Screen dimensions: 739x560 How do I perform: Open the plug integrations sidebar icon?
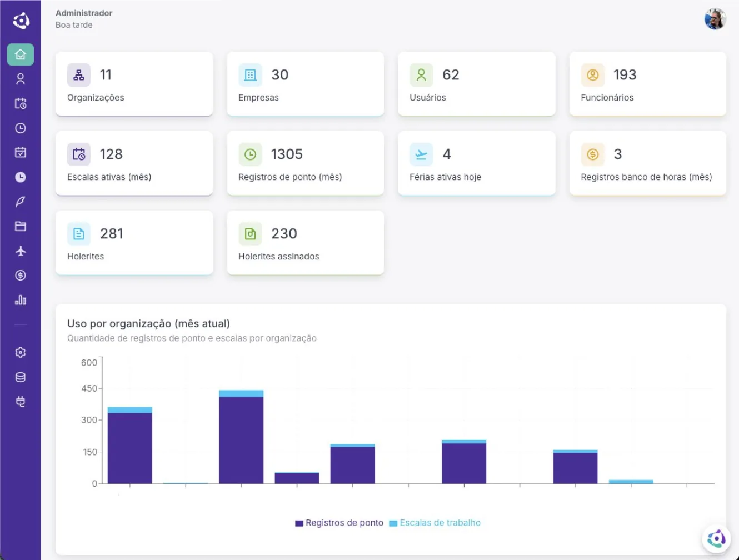pos(21,402)
